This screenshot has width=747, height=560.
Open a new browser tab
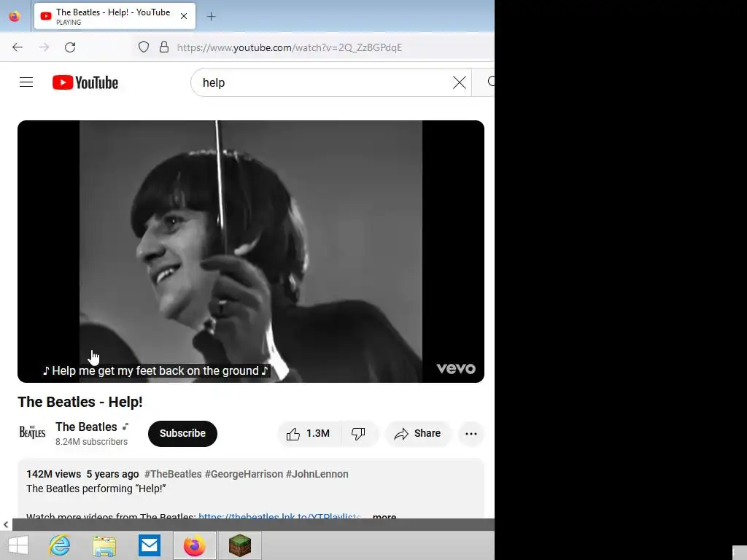click(211, 17)
